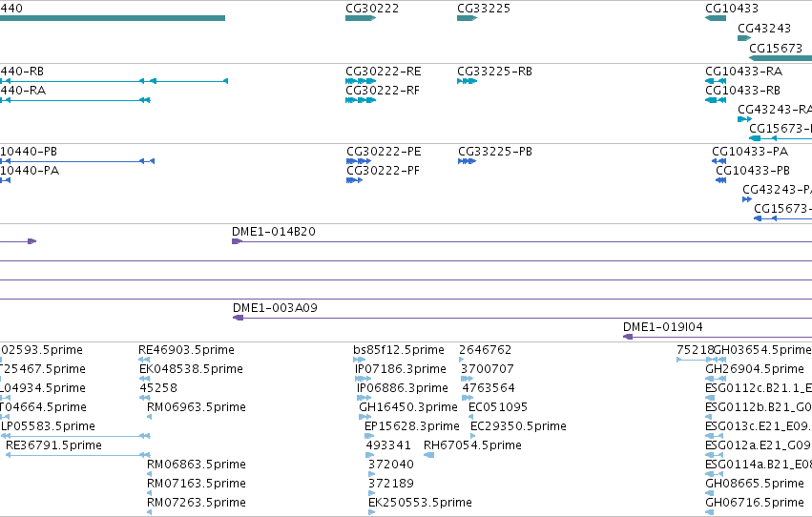Click the 3700707 feature
Viewport: 812px width, 517px height.
467,379
